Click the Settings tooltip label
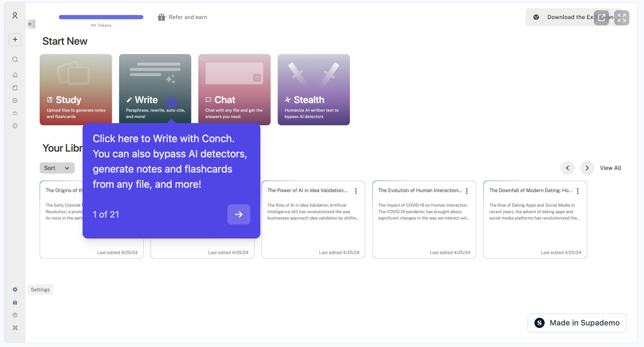Image resolution: width=644 pixels, height=347 pixels. click(x=40, y=289)
